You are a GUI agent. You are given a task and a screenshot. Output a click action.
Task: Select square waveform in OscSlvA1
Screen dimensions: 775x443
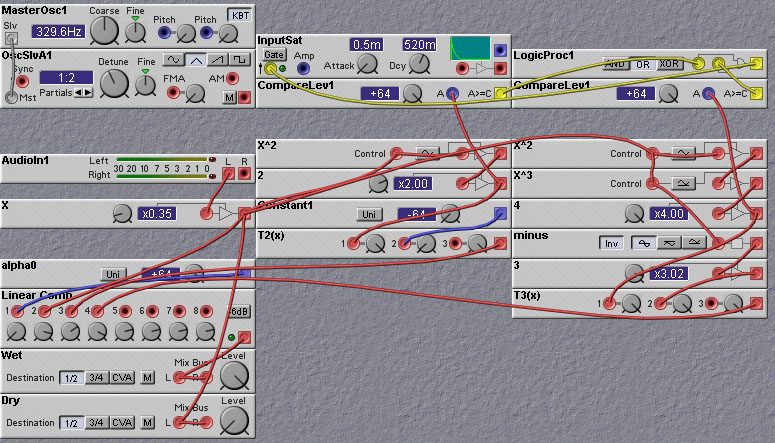(x=239, y=61)
